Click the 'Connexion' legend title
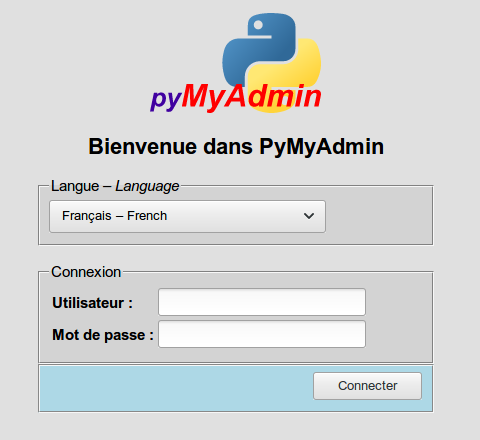 pos(86,272)
